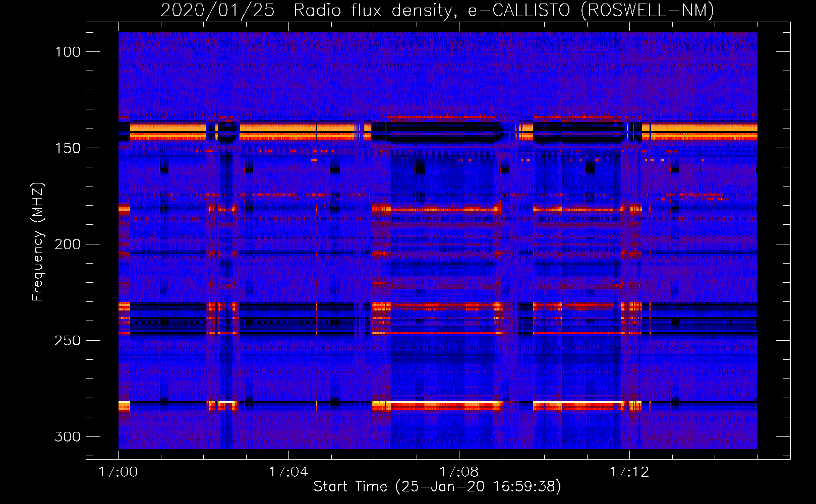Viewport: 816px width, 504px height.
Task: Click the 150 frequency tick label
Action: [68, 148]
